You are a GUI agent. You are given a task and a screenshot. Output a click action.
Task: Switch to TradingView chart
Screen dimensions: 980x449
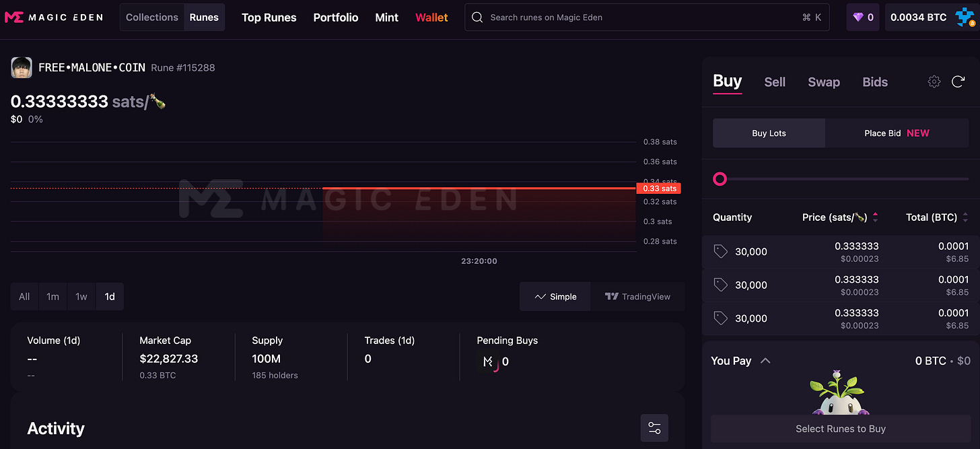click(637, 296)
